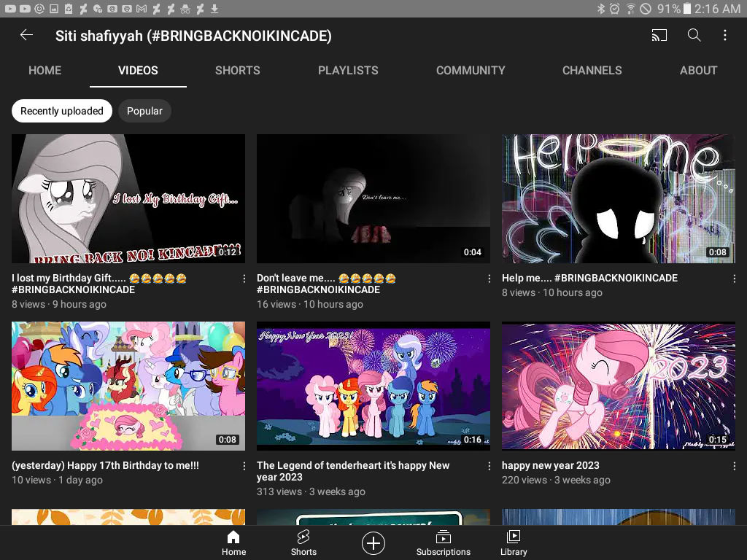This screenshot has width=747, height=560.
Task: Open the ABOUT tab
Action: point(698,71)
